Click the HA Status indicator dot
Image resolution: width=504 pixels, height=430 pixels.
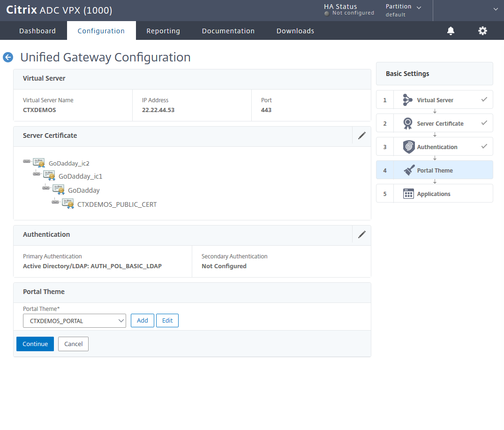pos(327,14)
